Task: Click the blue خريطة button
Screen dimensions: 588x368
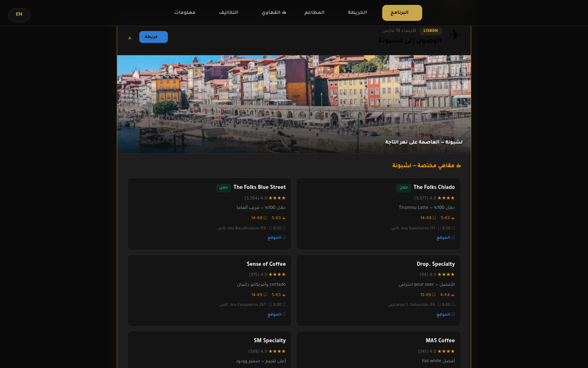Action: [154, 37]
